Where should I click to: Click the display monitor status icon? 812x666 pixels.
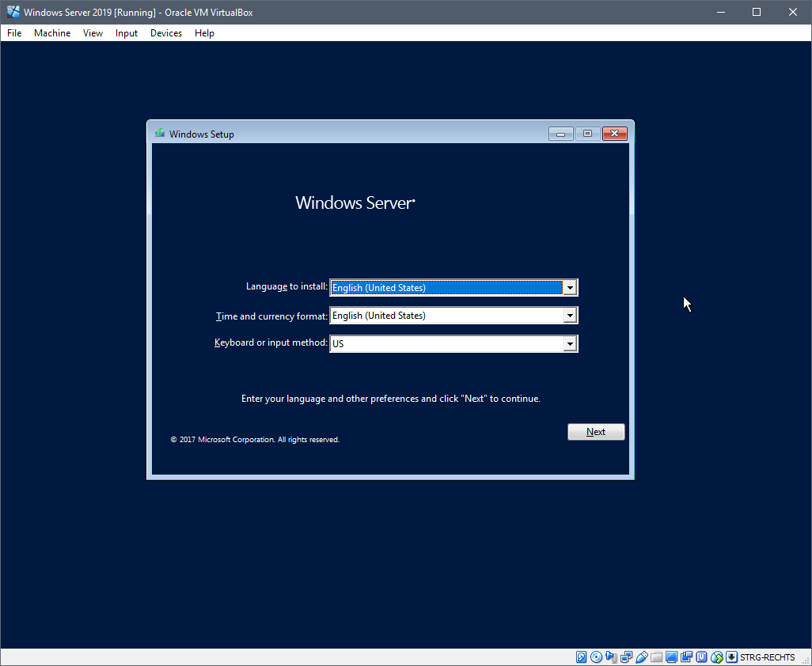coord(671,657)
